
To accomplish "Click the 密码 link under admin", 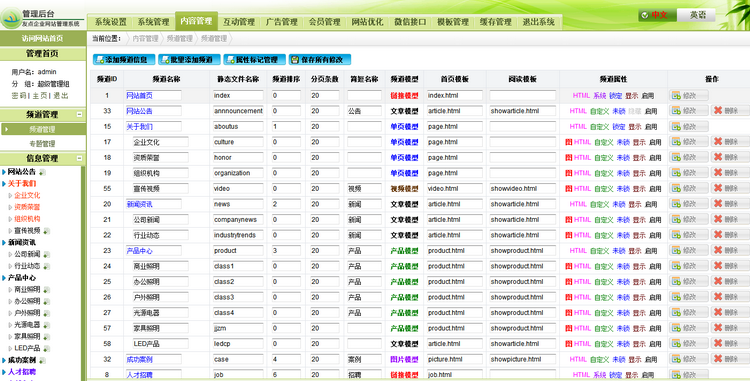I will coord(19,96).
